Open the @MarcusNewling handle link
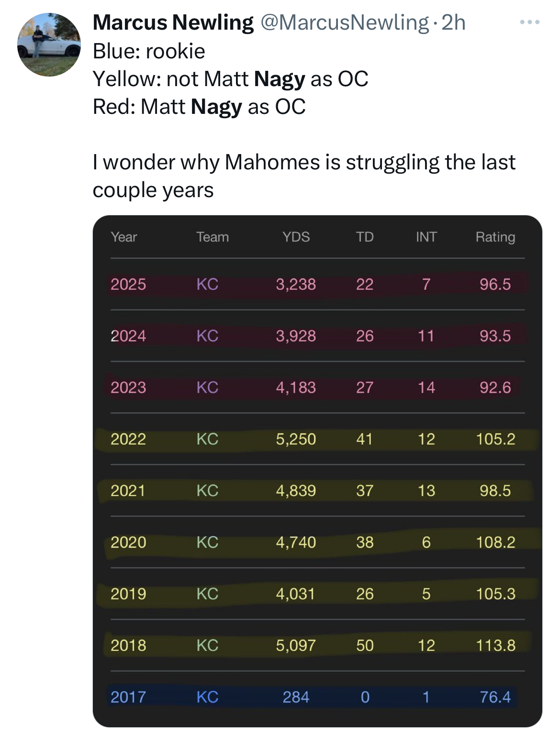 click(x=344, y=22)
